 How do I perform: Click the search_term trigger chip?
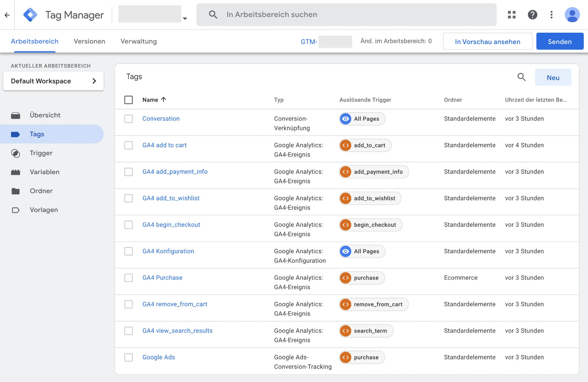(366, 331)
